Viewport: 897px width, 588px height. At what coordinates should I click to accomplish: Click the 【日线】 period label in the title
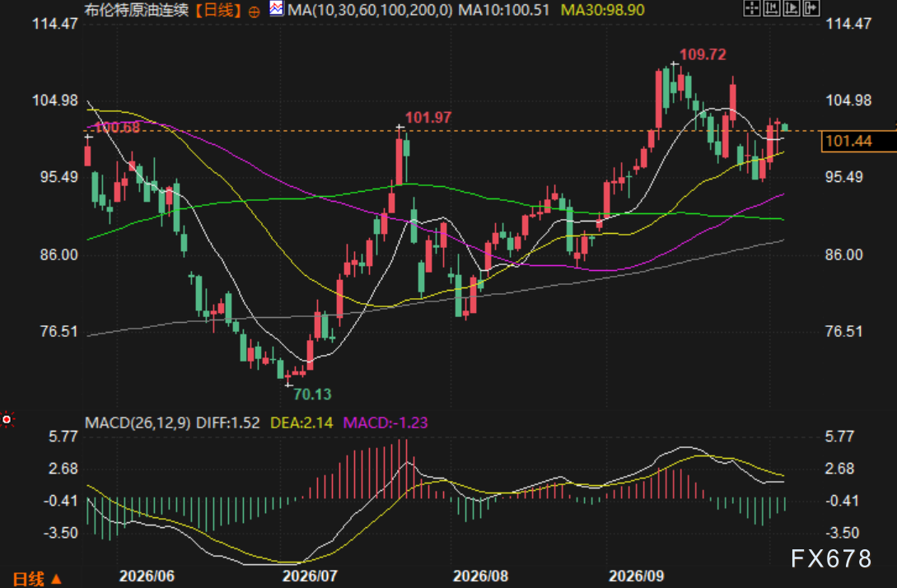(x=218, y=11)
